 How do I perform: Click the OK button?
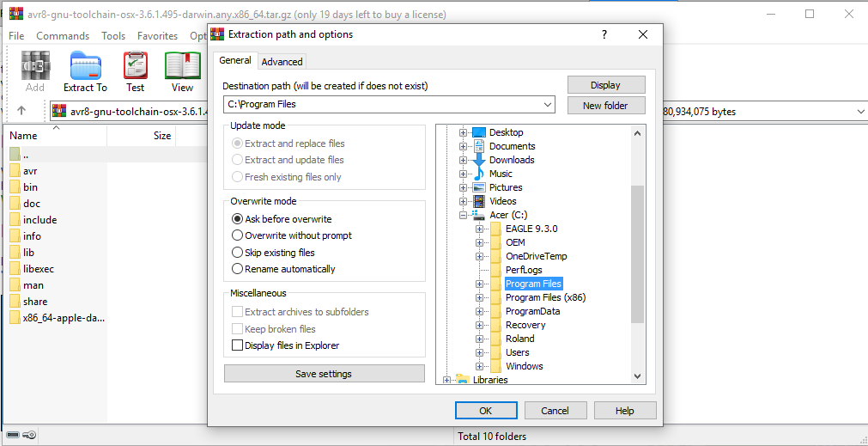[486, 411]
